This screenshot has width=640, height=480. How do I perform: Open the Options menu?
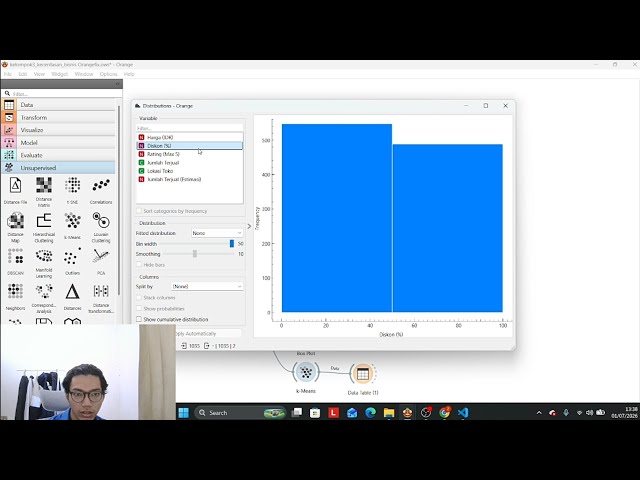108,74
